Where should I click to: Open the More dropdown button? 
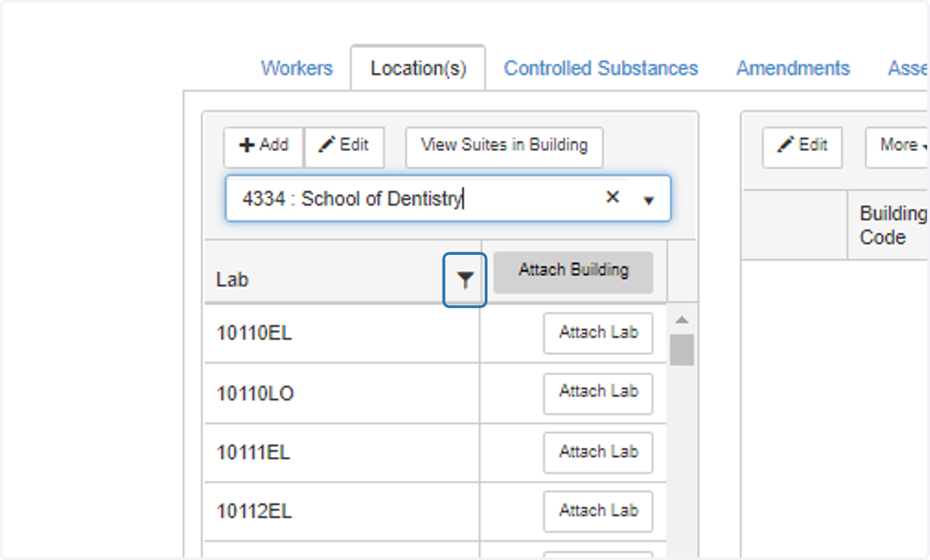(899, 147)
